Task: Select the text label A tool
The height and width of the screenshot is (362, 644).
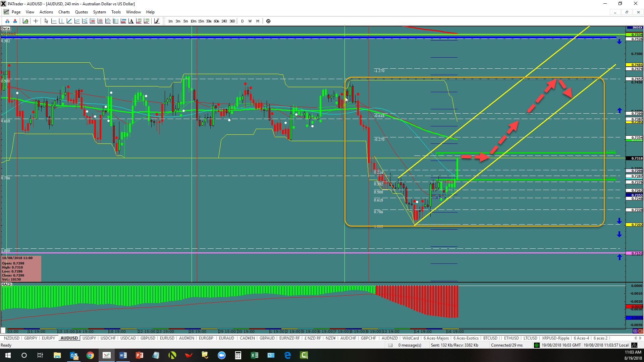Action: (131, 21)
